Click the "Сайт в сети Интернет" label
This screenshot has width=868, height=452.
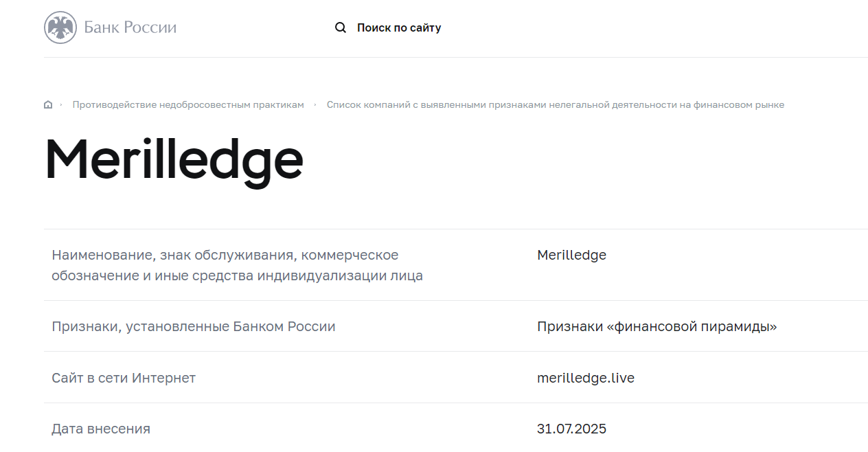click(x=124, y=378)
